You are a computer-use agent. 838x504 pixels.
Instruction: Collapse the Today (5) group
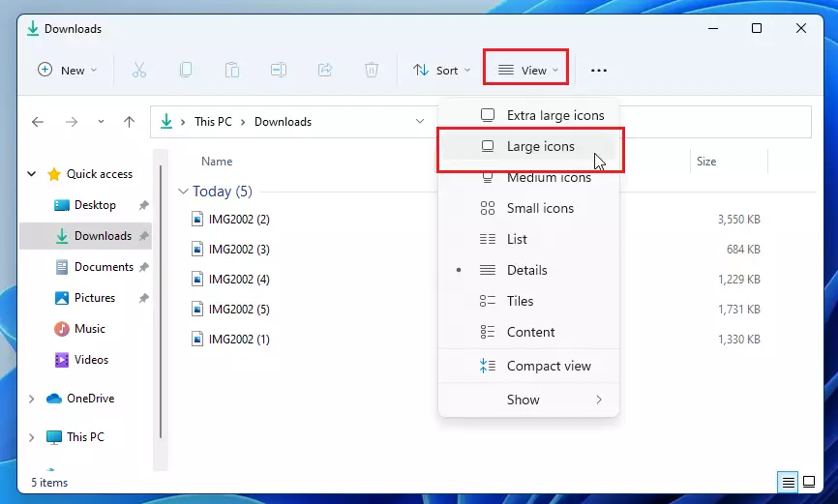[183, 192]
